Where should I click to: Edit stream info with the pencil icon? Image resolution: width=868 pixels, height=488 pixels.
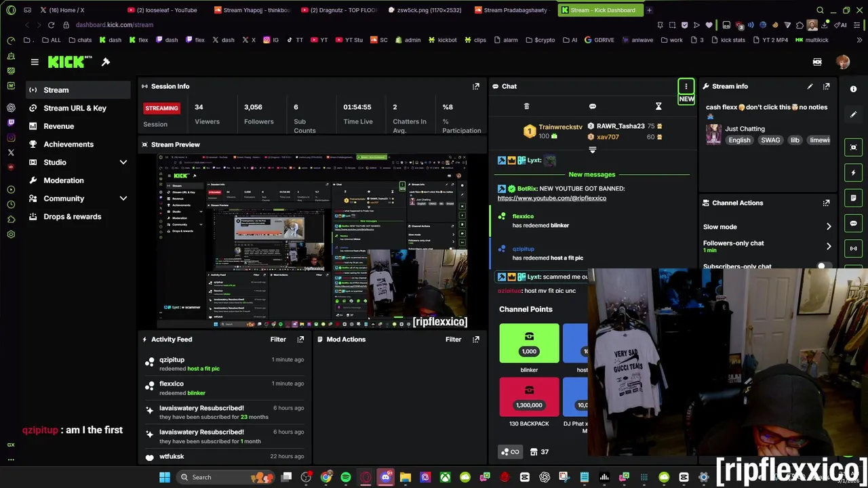tap(810, 86)
